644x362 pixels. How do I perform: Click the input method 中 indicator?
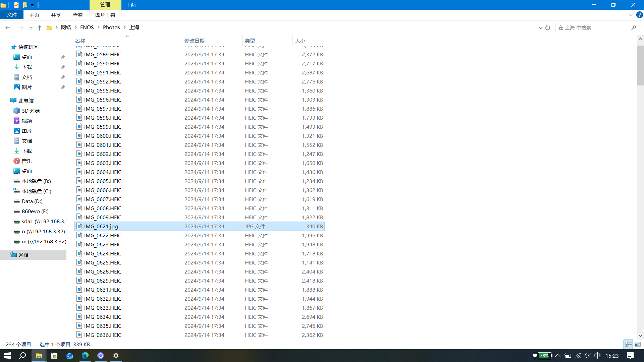[597, 356]
